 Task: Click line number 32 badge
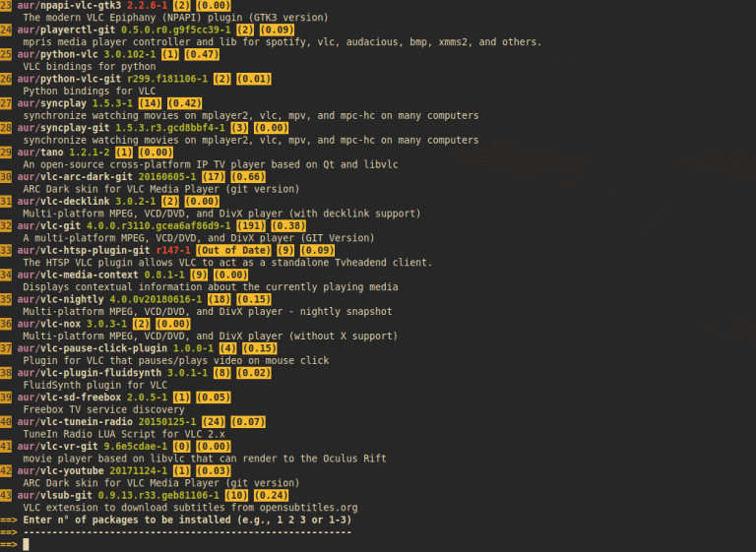coord(6,226)
